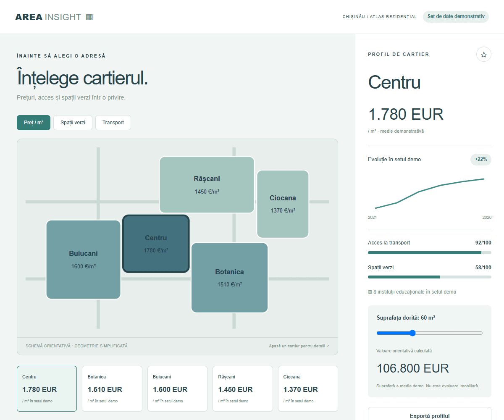The image size is (504, 420).
Task: Switch to the Spații verzi tab
Action: point(73,123)
